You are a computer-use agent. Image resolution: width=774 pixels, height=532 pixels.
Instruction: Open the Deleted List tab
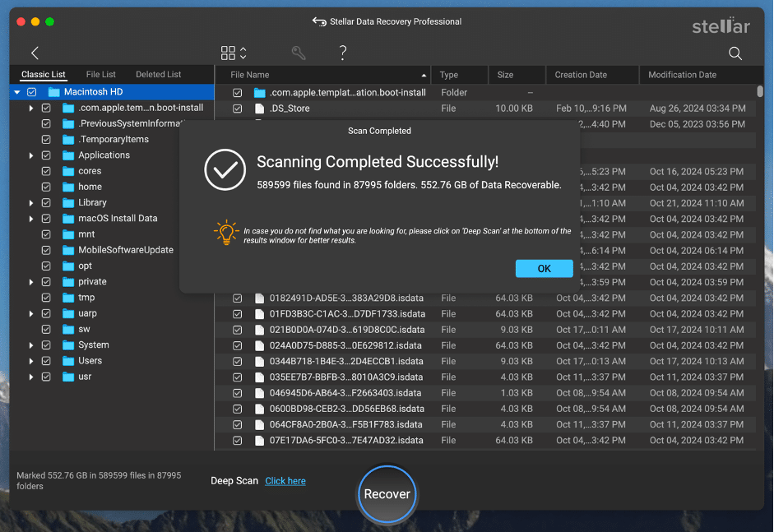tap(158, 74)
